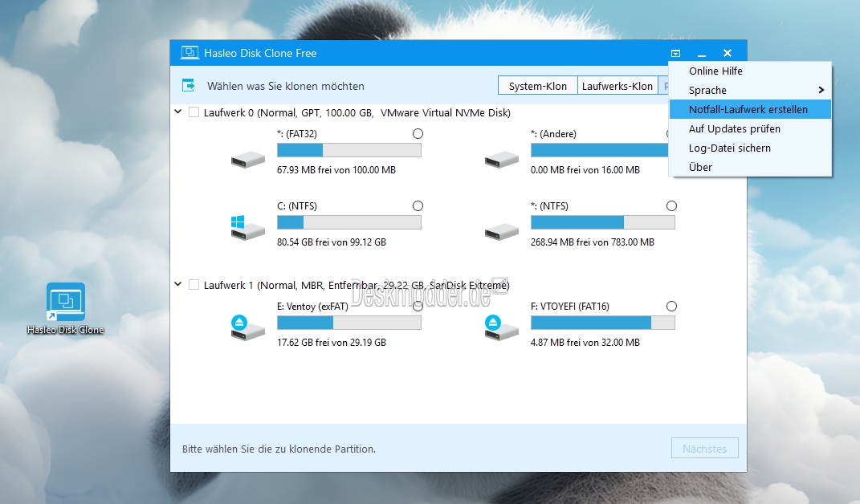860x504 pixels.
Task: Click '268.94 MB frei von 783.00 MB'
Action: (x=593, y=242)
